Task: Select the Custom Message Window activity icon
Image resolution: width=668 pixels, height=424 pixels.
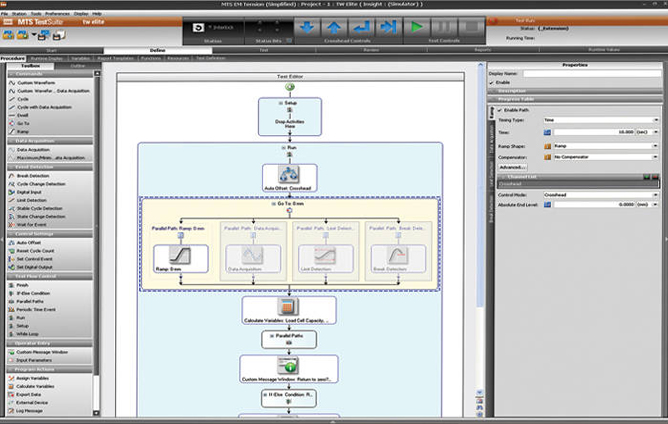Action: pyautogui.click(x=288, y=364)
